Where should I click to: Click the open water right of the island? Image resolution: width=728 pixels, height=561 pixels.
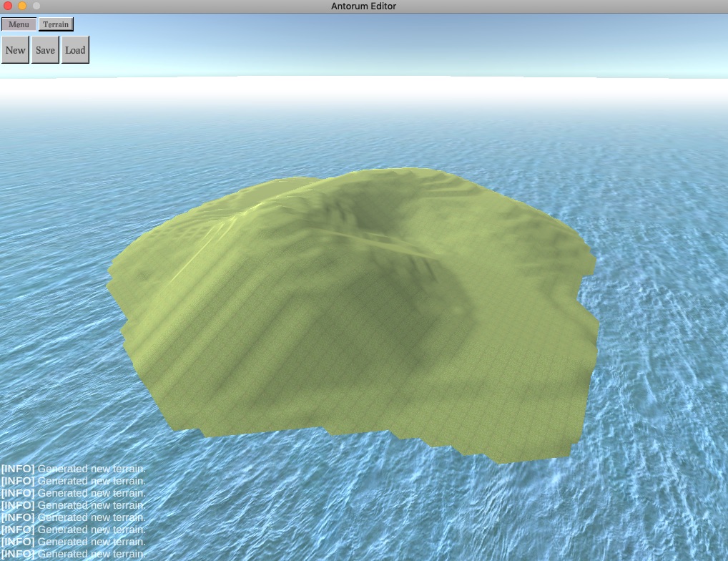point(658,286)
